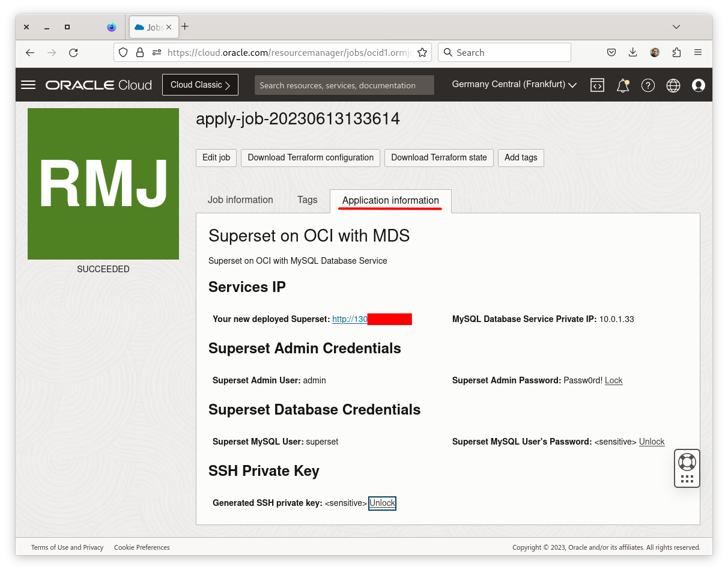
Task: List all tabs with the chevron
Action: pyautogui.click(x=676, y=27)
